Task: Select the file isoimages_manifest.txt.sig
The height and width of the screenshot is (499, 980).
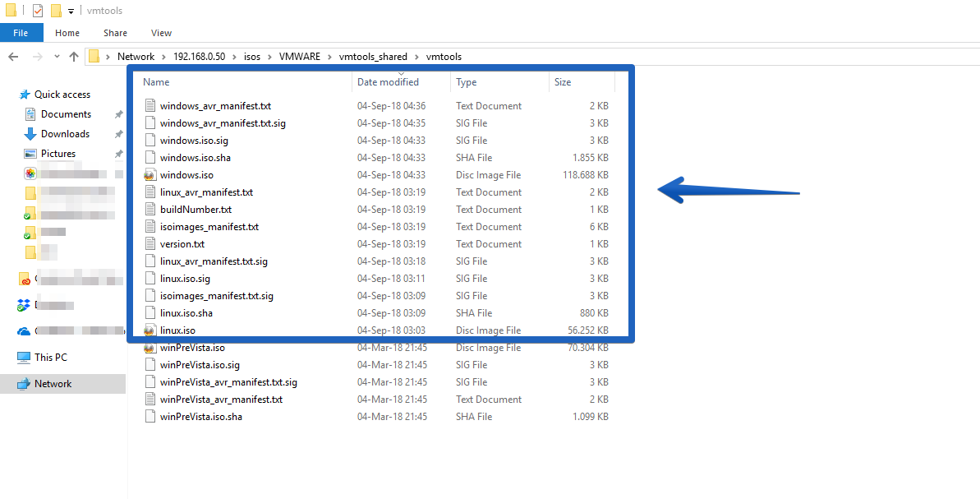Action: point(216,296)
